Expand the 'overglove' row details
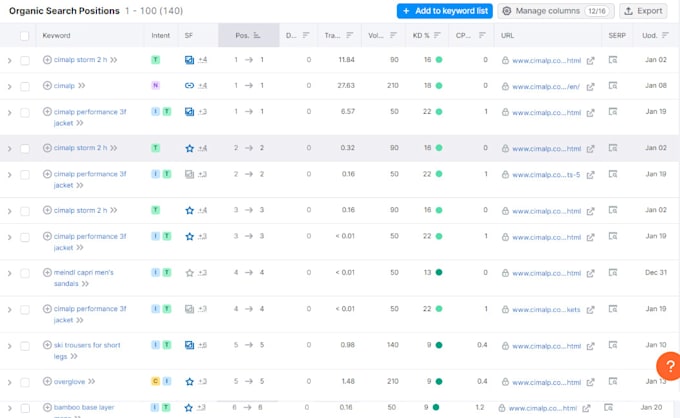The image size is (680, 418). [10, 382]
